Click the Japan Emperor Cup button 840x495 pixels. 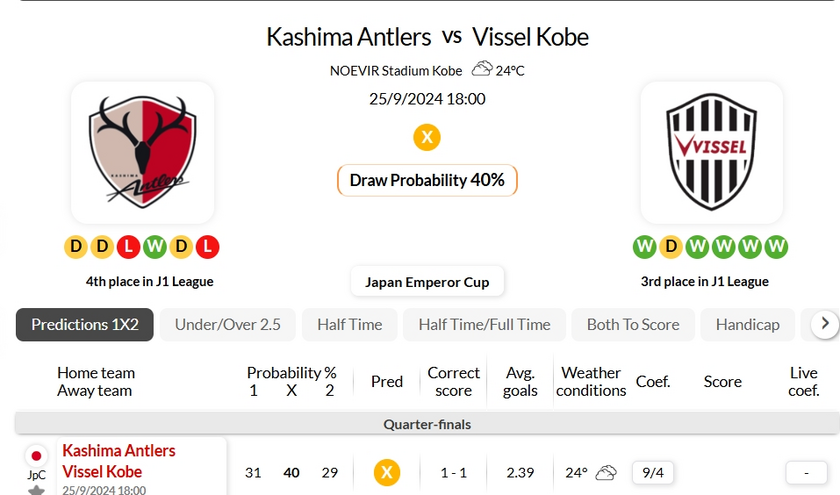coord(427,282)
